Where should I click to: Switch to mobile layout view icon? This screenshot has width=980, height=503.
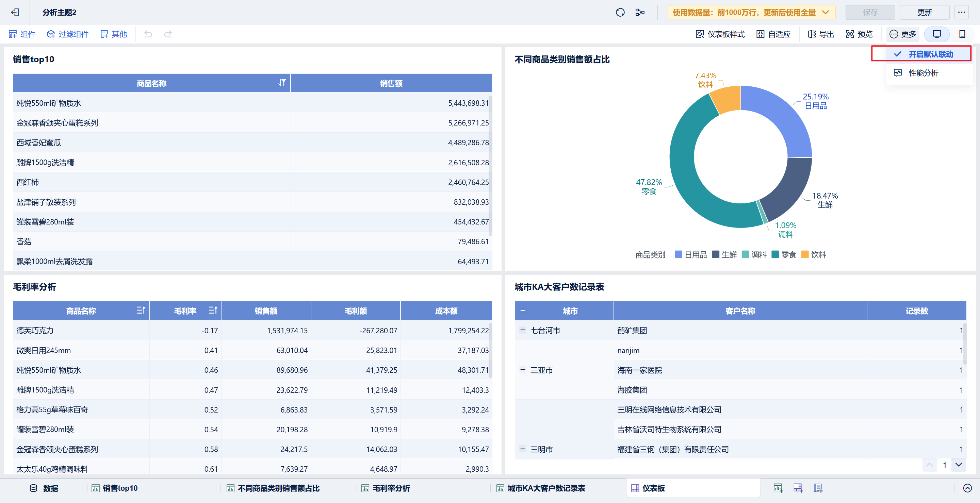coord(962,34)
